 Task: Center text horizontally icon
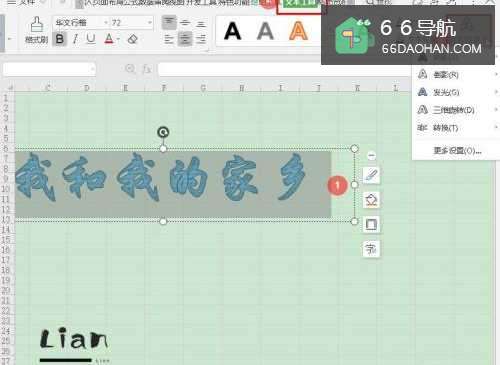(x=185, y=39)
